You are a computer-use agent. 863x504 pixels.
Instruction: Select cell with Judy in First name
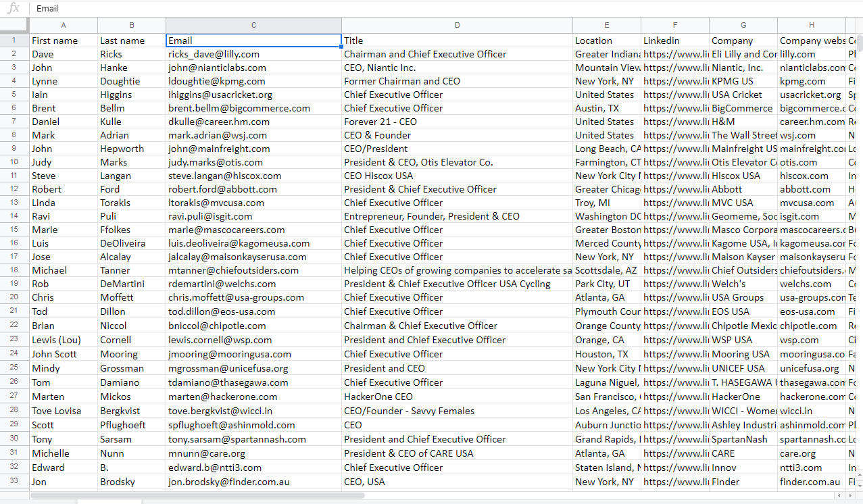coord(64,162)
